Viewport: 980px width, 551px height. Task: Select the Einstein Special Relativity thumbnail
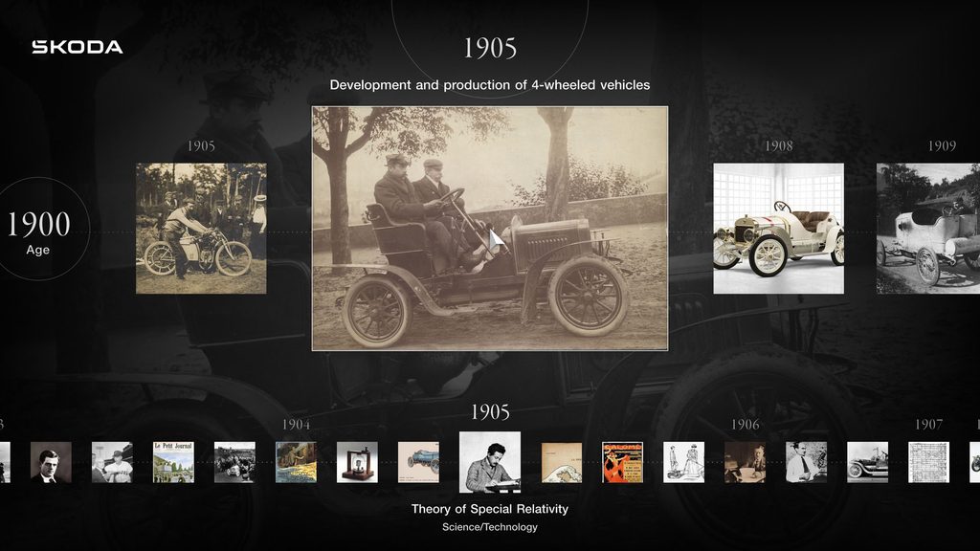coord(489,462)
